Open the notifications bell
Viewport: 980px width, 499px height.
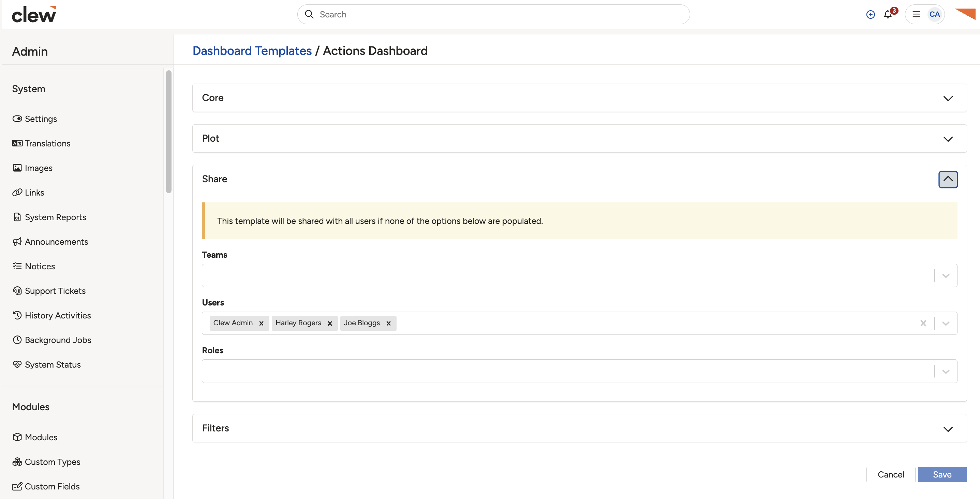coord(888,14)
